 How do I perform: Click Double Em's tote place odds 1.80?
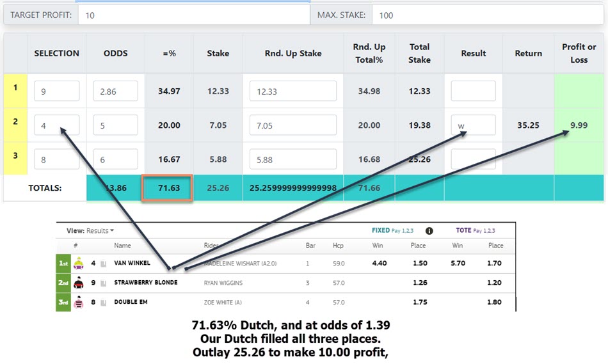pos(495,302)
